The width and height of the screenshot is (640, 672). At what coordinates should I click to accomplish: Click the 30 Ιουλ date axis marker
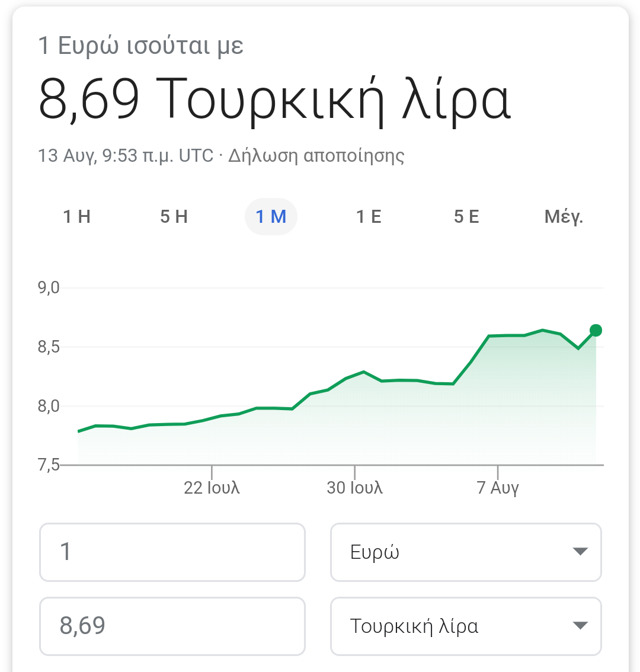click(354, 488)
